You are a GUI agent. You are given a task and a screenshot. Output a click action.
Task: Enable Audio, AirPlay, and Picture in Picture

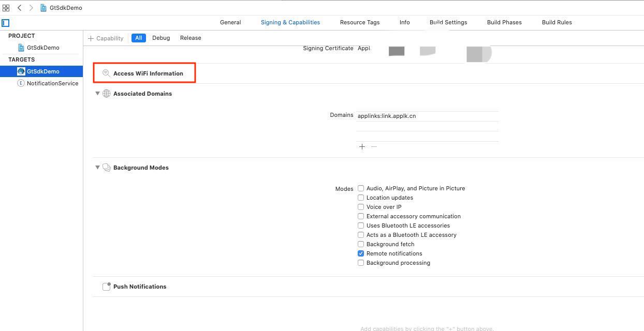tap(361, 188)
